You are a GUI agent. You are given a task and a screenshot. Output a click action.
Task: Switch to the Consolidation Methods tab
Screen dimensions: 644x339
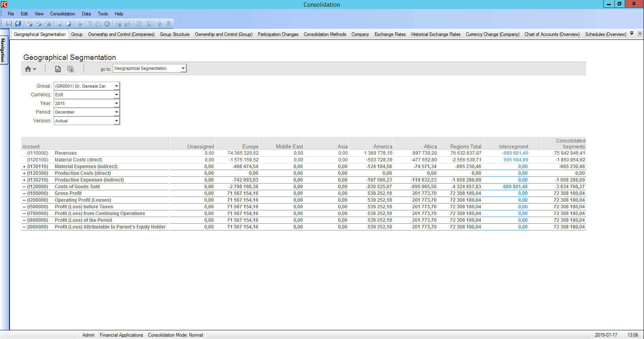tap(325, 34)
